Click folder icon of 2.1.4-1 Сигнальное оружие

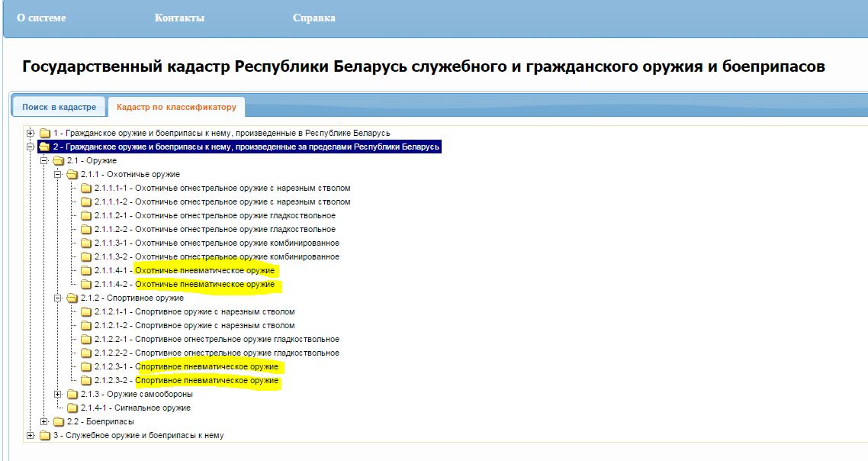tap(72, 408)
